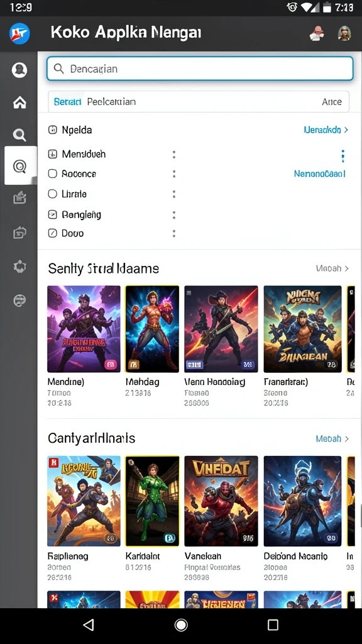The width and height of the screenshot is (362, 644).
Task: Tap the Android back button
Action: tap(88, 625)
